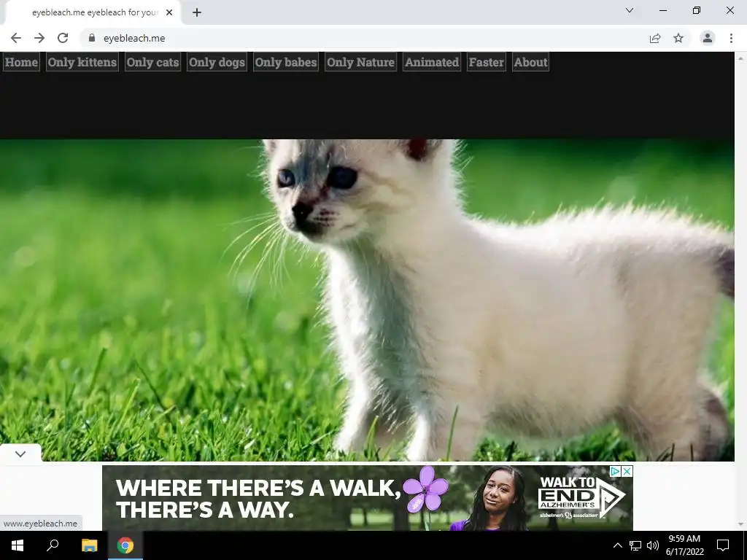This screenshot has height=560, width=747.
Task: View site info via the lock icon
Action: point(92,38)
